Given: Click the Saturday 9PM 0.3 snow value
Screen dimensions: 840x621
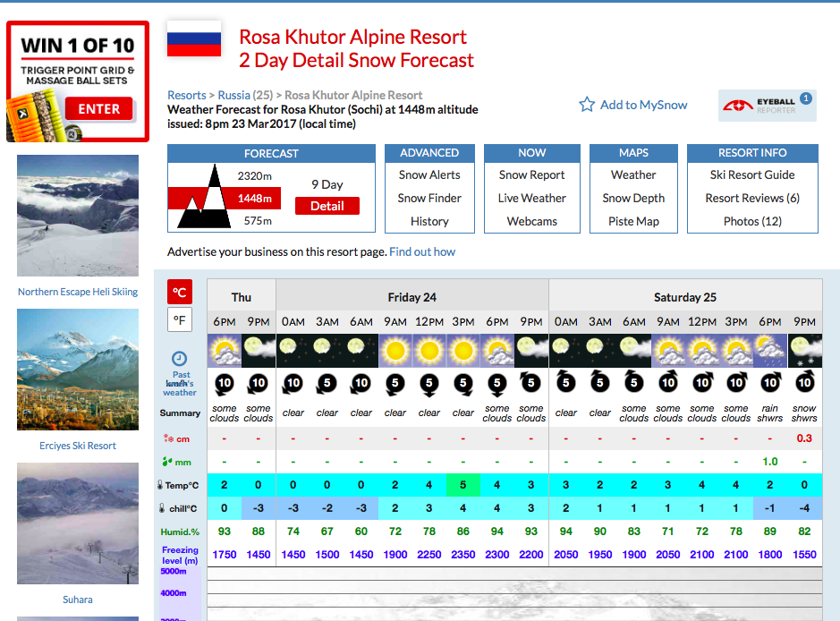Looking at the screenshot, I should (x=804, y=438).
